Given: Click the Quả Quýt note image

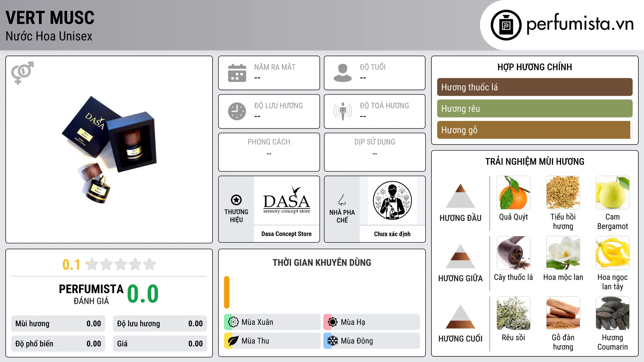Looking at the screenshot, I should (514, 193).
